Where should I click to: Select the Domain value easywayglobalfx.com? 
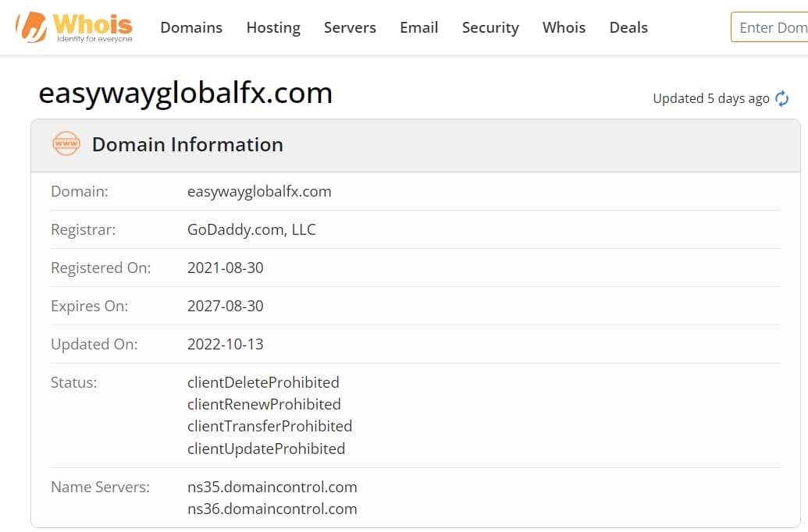pos(259,192)
